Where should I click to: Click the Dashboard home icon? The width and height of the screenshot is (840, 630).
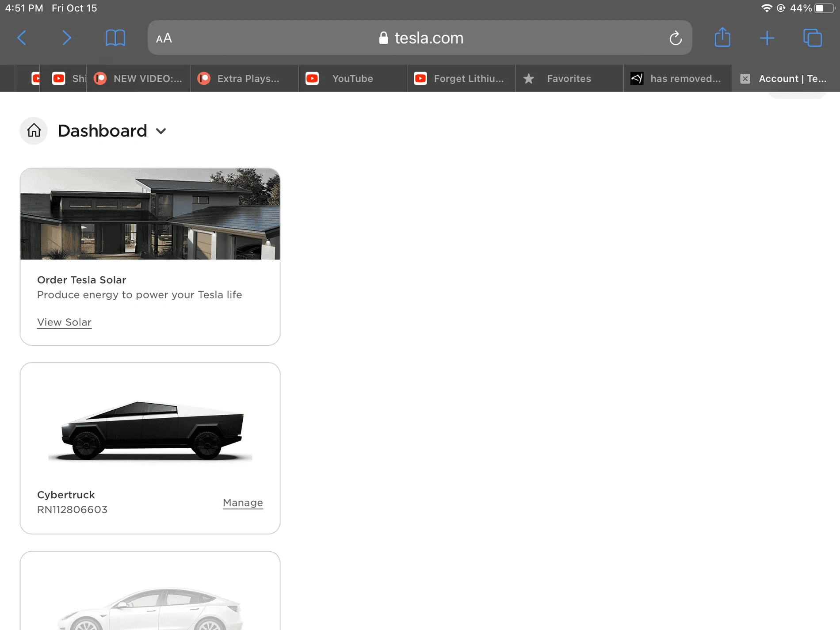pos(34,130)
